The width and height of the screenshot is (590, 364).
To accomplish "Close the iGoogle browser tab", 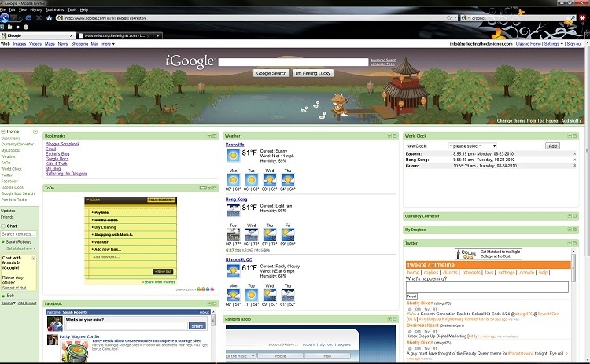I will 71,35.
